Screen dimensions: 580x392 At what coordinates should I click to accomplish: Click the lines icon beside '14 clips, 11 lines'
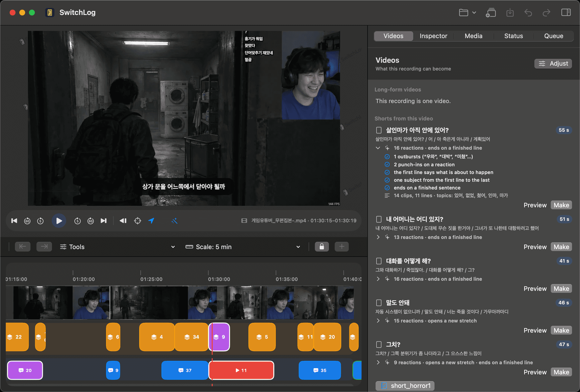[x=387, y=196]
